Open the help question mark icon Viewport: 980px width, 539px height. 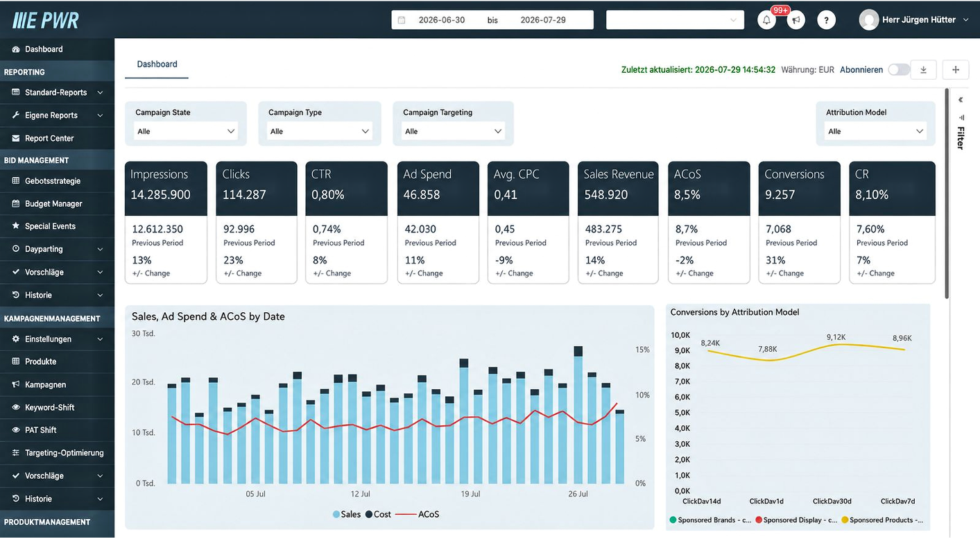click(826, 20)
